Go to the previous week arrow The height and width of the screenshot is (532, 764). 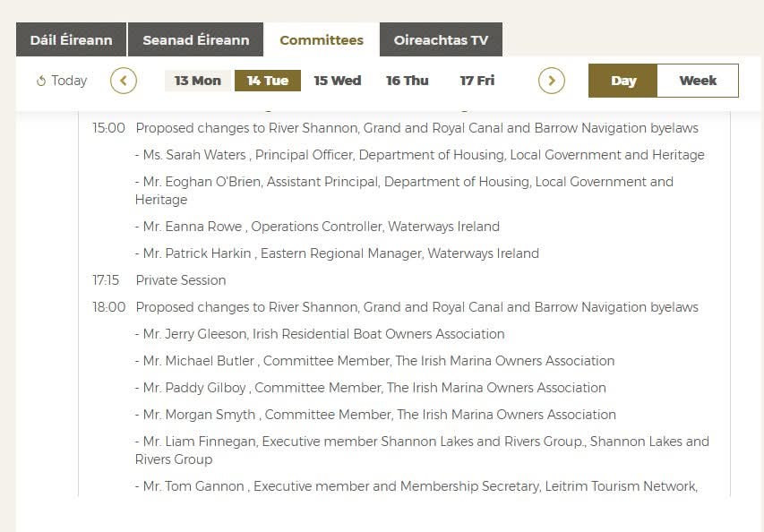tap(124, 81)
